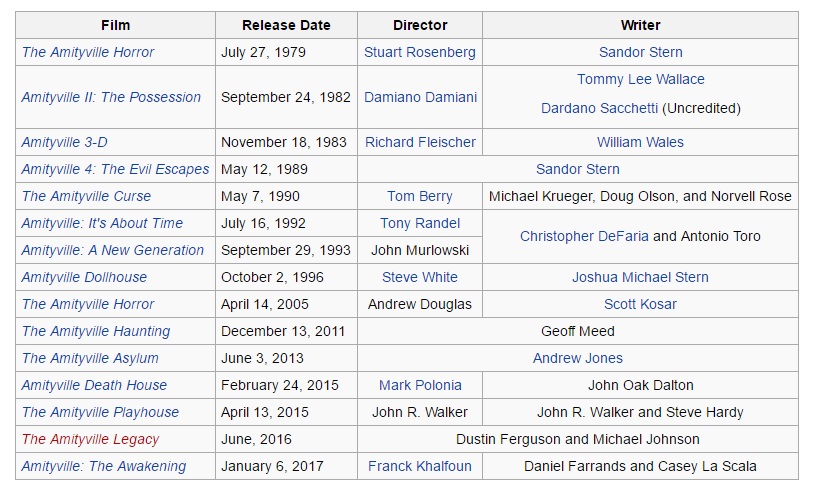Select the April 13, 2015 date cell
Screen dimensions: 814x490
coord(286,412)
